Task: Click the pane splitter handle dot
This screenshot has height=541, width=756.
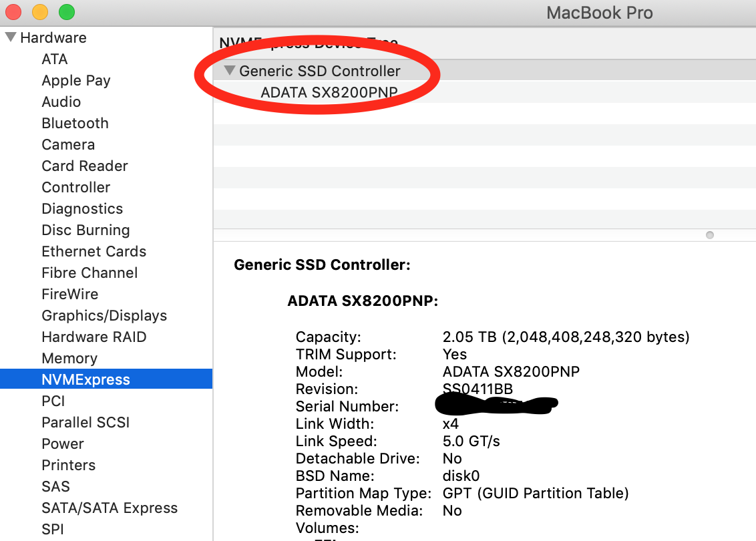Action: point(710,235)
